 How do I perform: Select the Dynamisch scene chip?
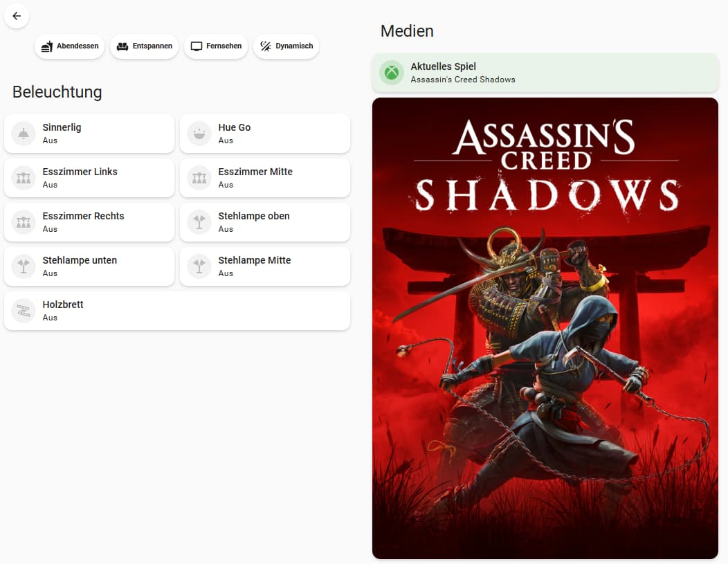coord(286,46)
